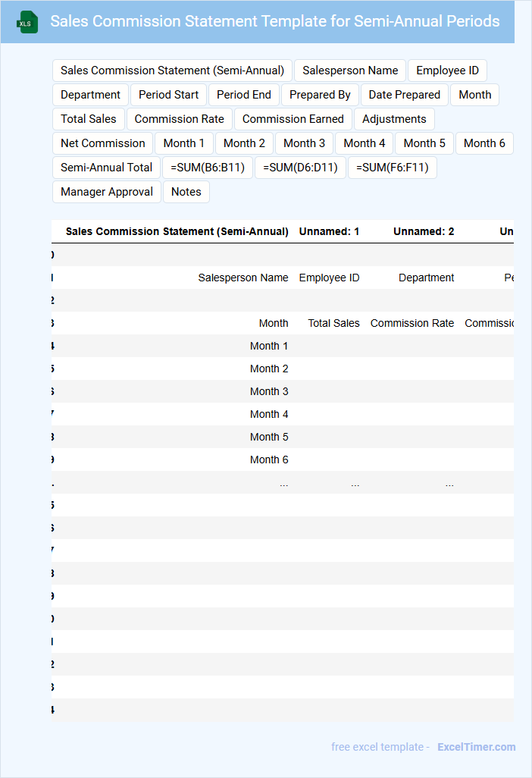The image size is (532, 778).
Task: Click the 'Adjustments' tag
Action: [x=394, y=119]
